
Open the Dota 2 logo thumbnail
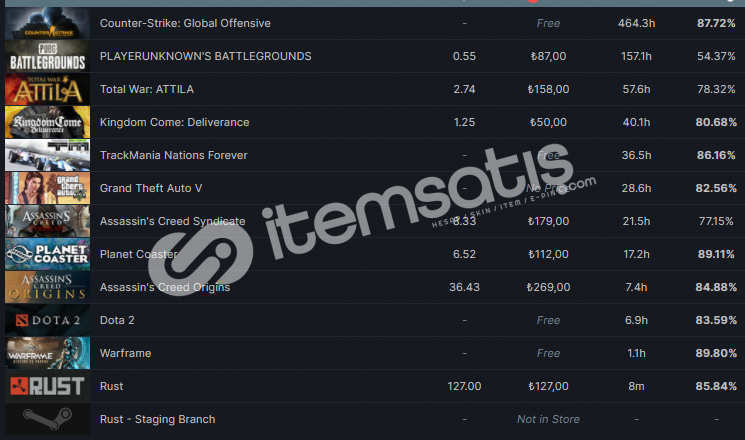[x=48, y=320]
